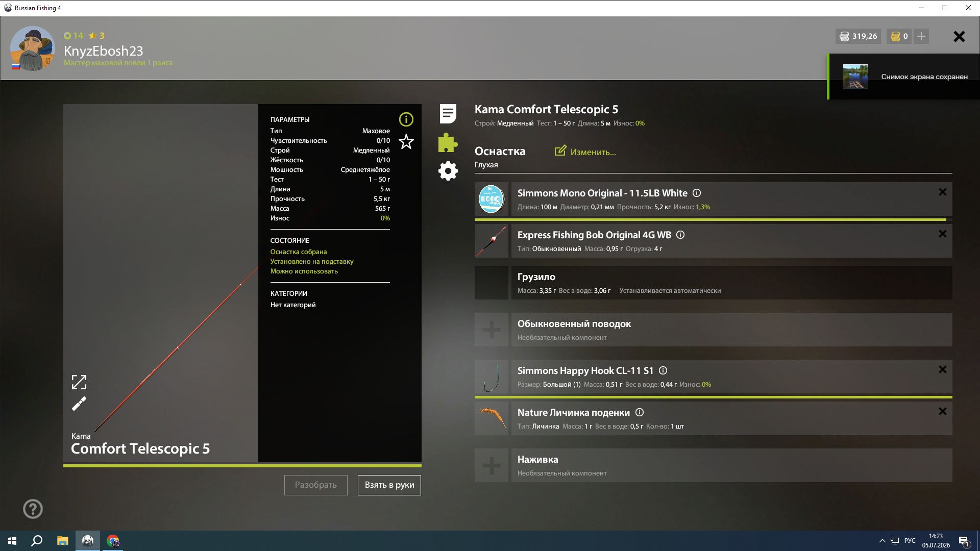
Task: Switch РУС input language
Action: (x=910, y=541)
